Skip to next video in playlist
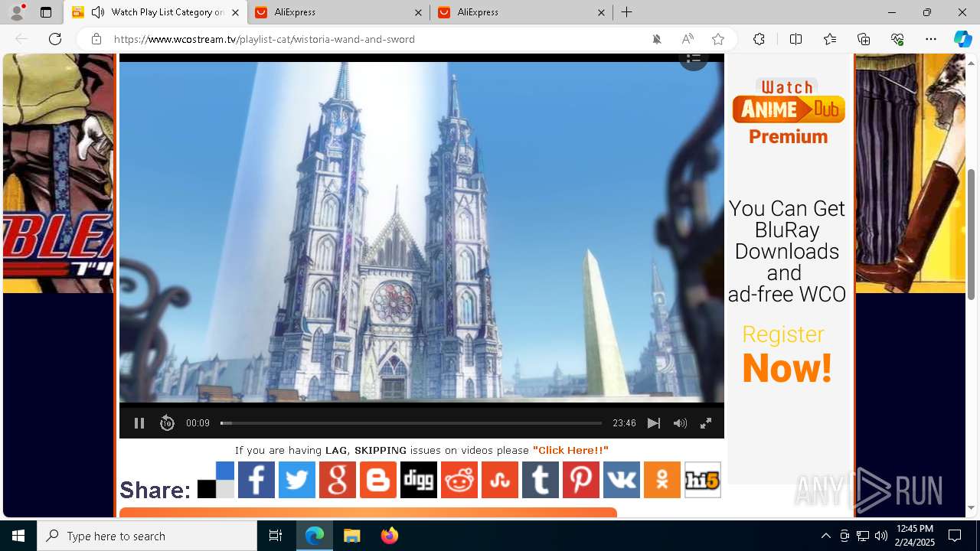 [x=653, y=423]
